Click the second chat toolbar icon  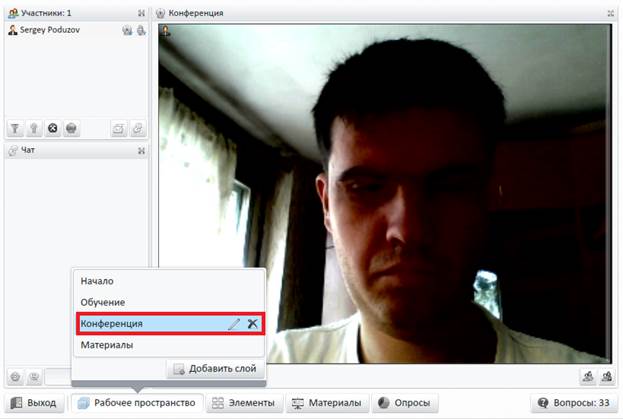(34, 377)
